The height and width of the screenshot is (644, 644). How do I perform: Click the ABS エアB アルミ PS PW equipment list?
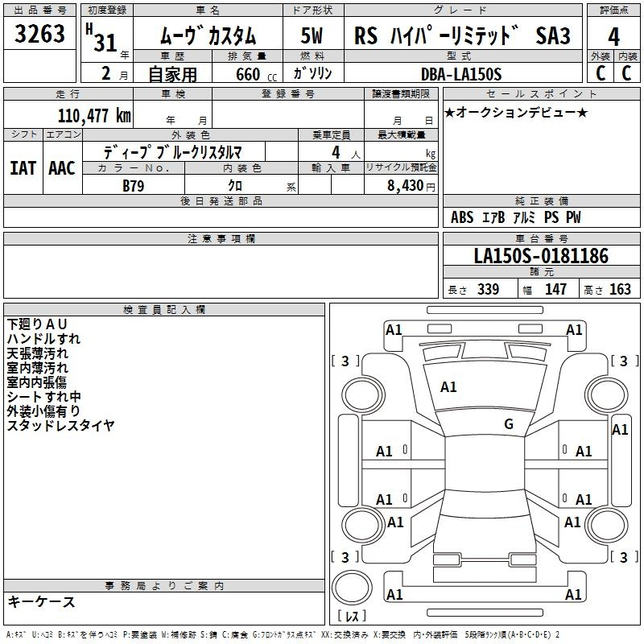tap(515, 217)
